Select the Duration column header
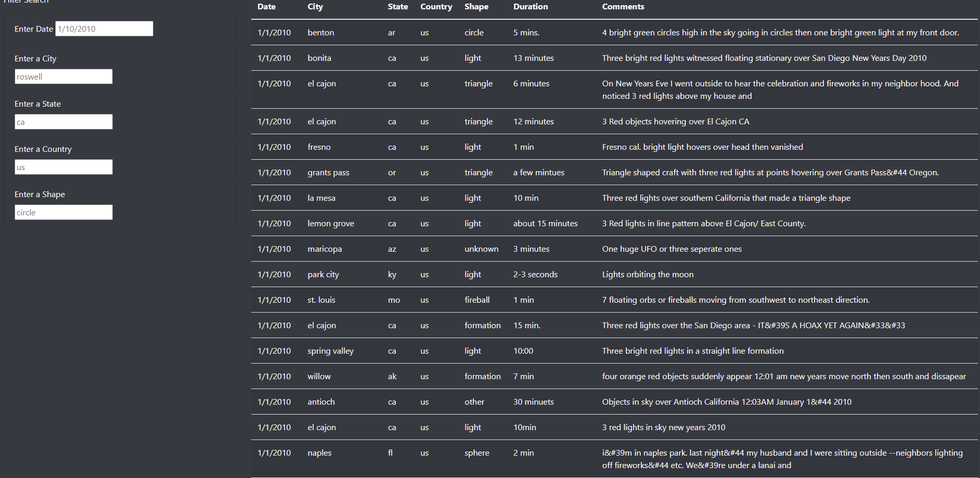 (x=531, y=7)
